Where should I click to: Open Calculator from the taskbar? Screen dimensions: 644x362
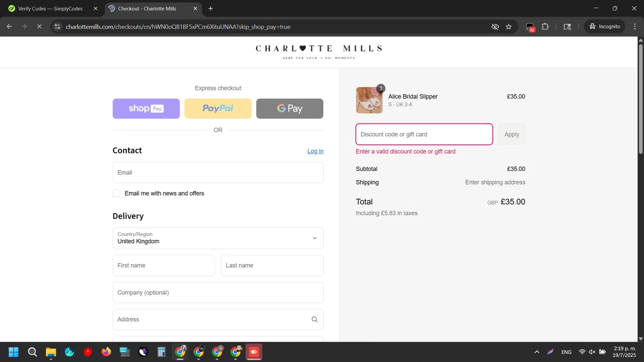pos(161,352)
